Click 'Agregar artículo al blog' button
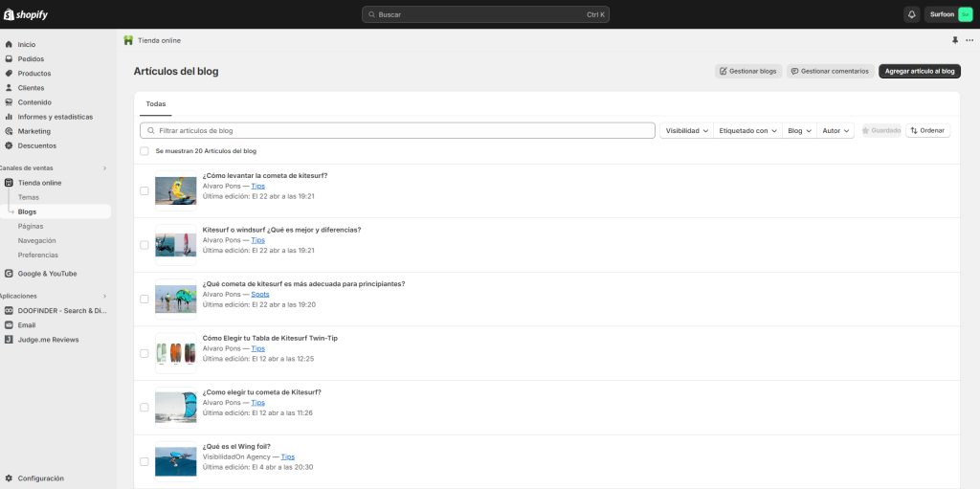The image size is (980, 489). [919, 71]
